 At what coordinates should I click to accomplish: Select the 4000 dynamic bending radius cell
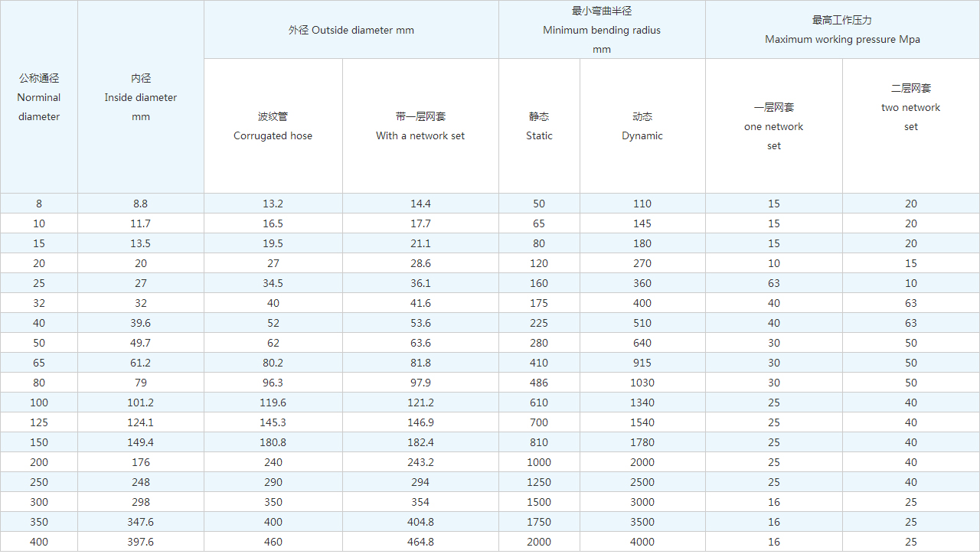tap(642, 542)
